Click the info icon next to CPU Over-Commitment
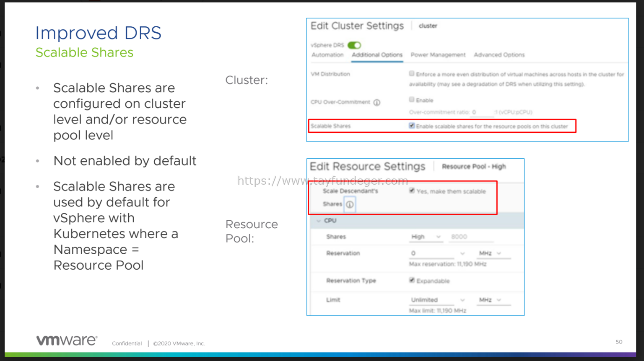The height and width of the screenshot is (361, 644). [x=377, y=102]
